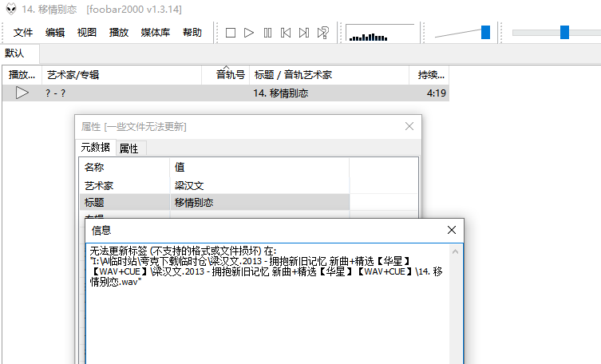This screenshot has height=364, width=601.
Task: Open the 媒体库 menu
Action: point(156,33)
